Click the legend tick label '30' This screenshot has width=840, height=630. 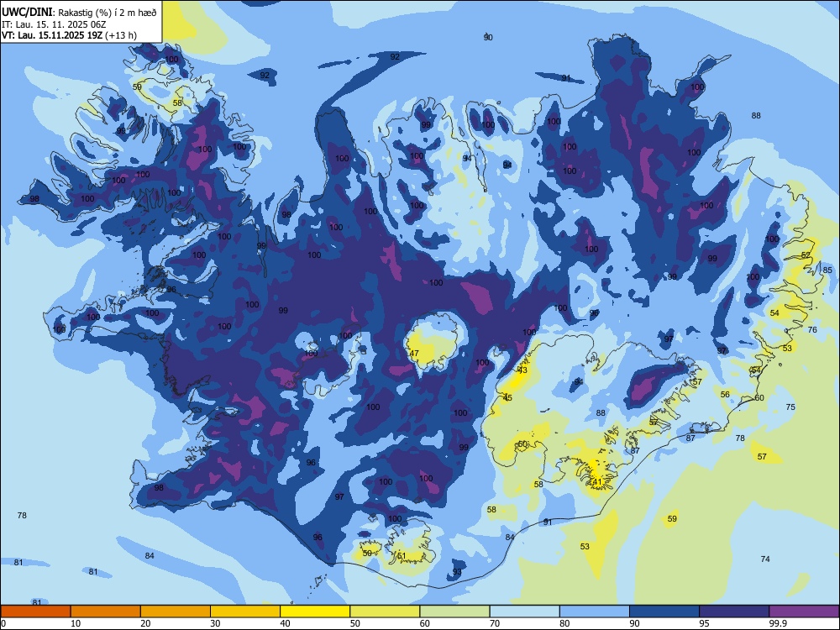[215, 623]
